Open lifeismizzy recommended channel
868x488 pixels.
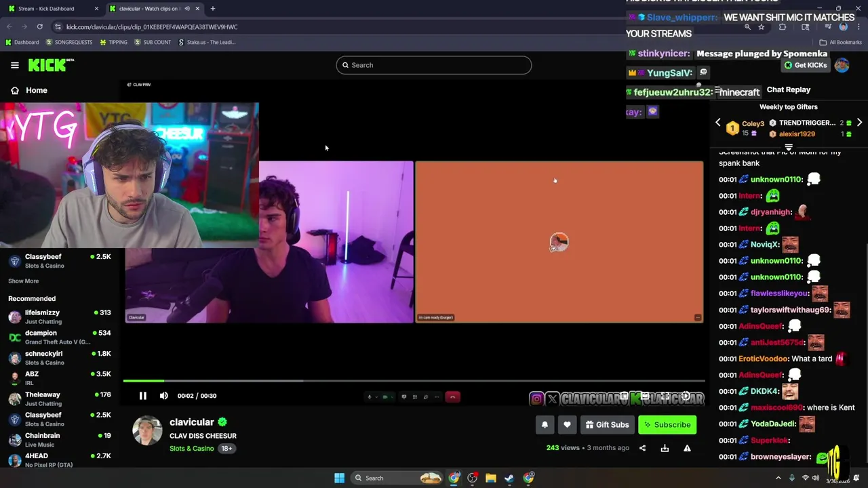click(60, 317)
